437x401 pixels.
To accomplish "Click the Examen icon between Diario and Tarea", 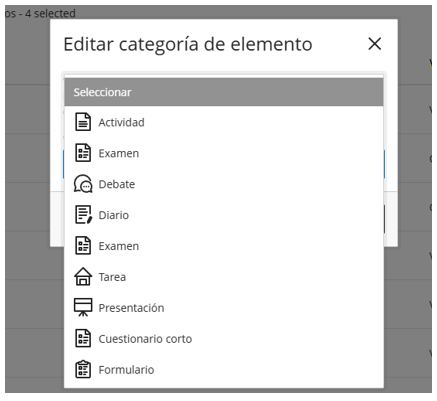I will [x=83, y=246].
